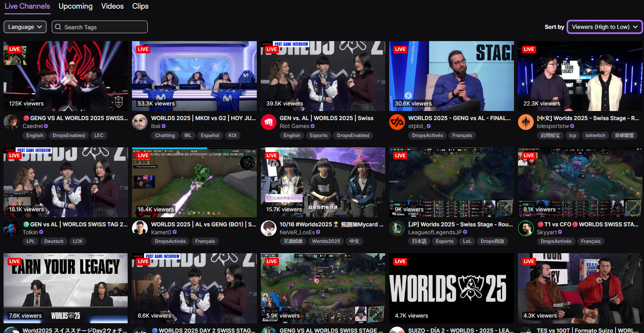Image resolution: width=644 pixels, height=333 pixels.
Task: Open the WORLDS 25 4.7K viewers thumbnail
Action: click(452, 288)
